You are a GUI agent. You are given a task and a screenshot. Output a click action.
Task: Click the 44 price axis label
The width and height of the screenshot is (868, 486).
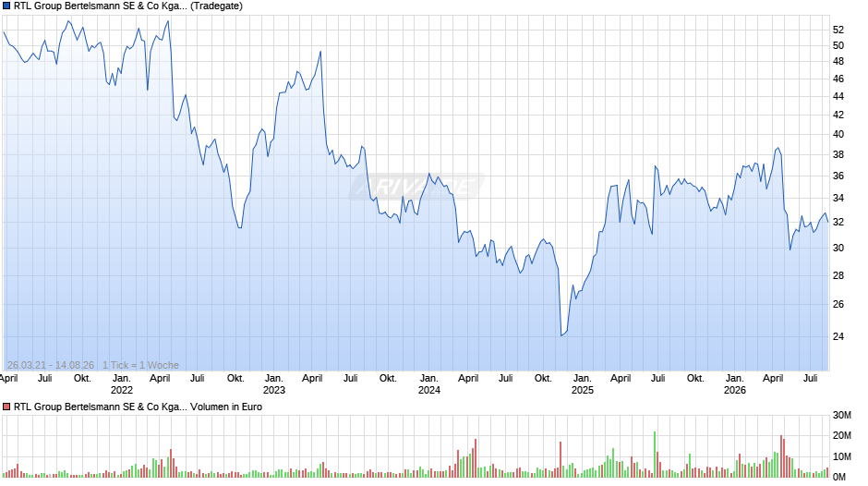[x=838, y=96]
